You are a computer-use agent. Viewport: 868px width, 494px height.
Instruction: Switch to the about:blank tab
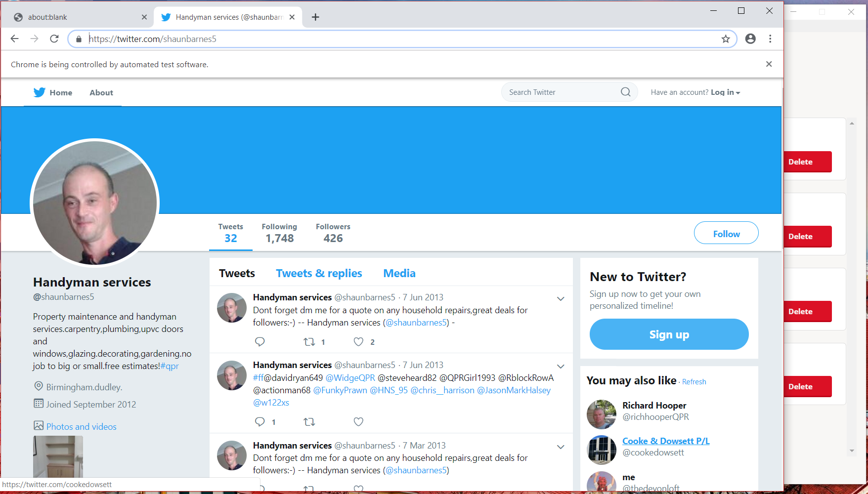(79, 17)
